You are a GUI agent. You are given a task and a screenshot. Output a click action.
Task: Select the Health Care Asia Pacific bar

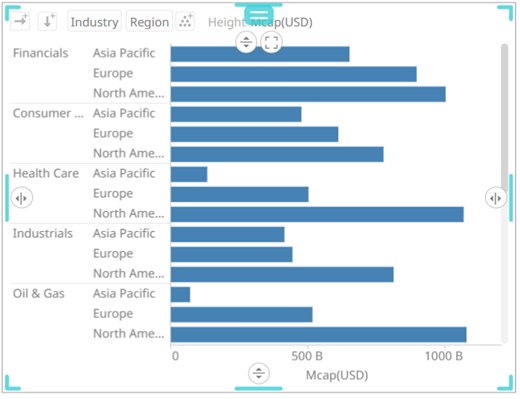pyautogui.click(x=189, y=174)
